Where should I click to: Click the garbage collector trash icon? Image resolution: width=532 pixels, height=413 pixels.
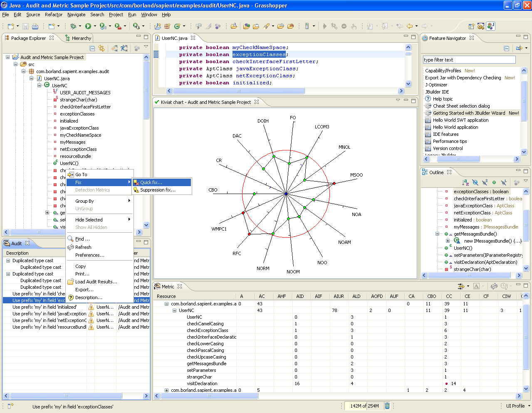[x=387, y=406]
